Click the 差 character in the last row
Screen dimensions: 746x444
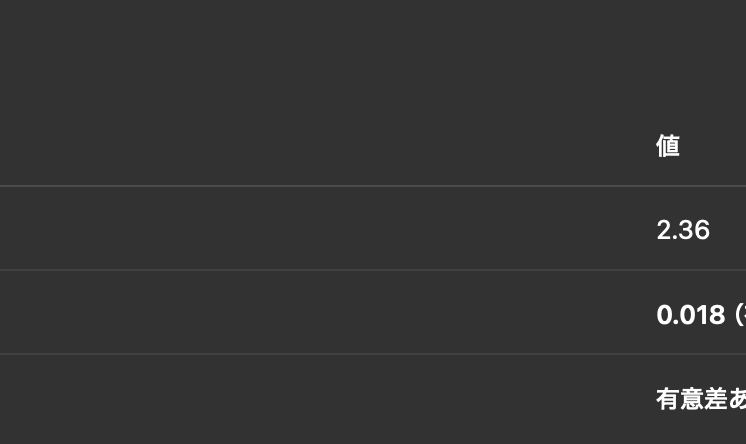click(715, 399)
